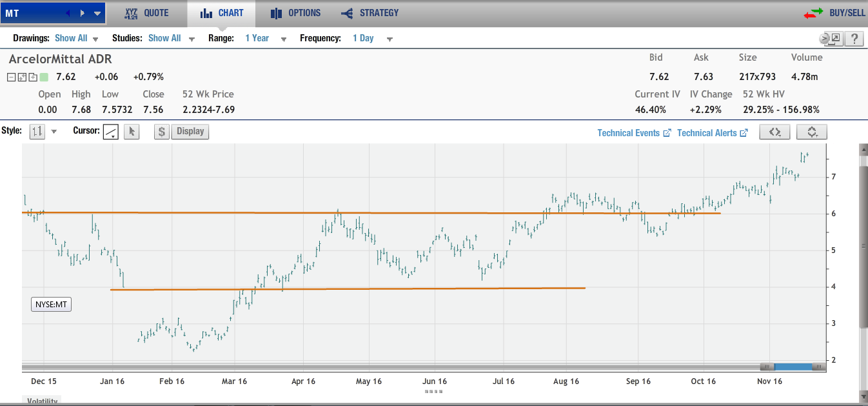Click the Low value 7.5732

(117, 110)
